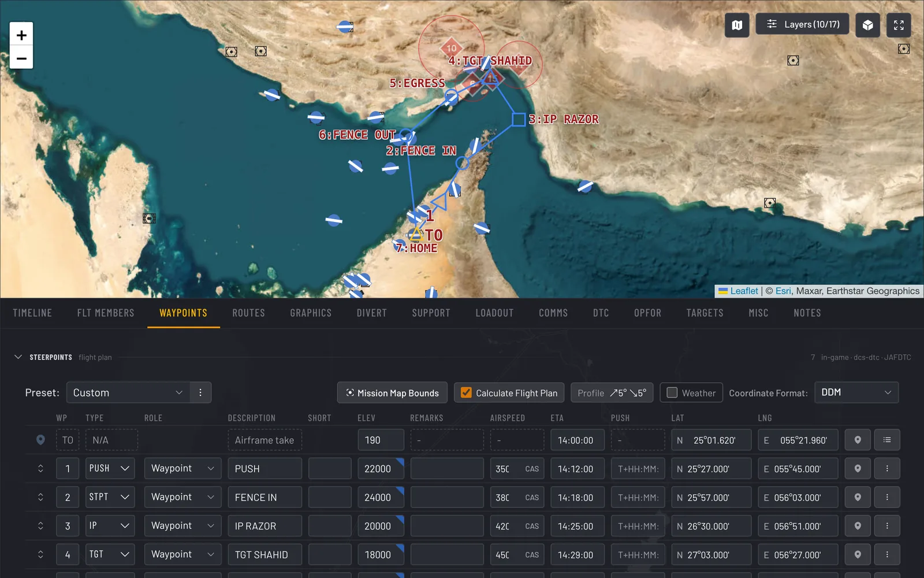The image size is (924, 578).
Task: Open the Preset Custom dropdown
Action: [128, 392]
